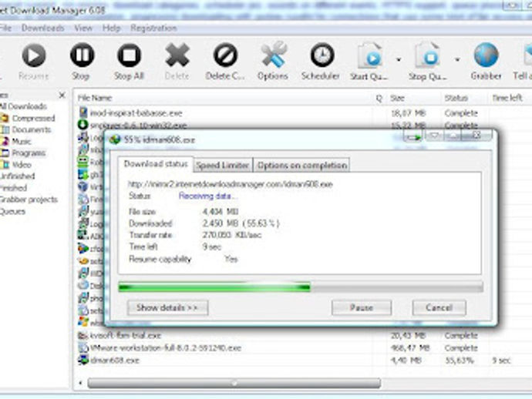Select the Video category folder

pyautogui.click(x=22, y=165)
